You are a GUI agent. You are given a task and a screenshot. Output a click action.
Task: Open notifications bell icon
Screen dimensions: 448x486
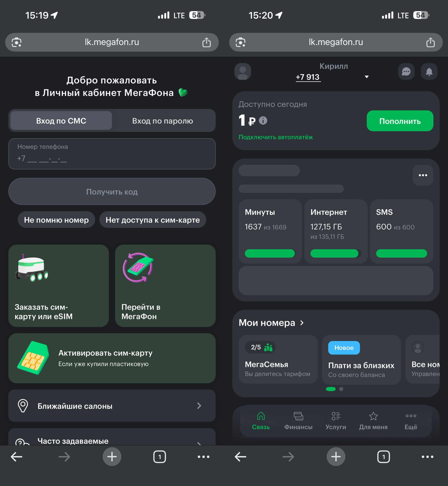tap(429, 72)
